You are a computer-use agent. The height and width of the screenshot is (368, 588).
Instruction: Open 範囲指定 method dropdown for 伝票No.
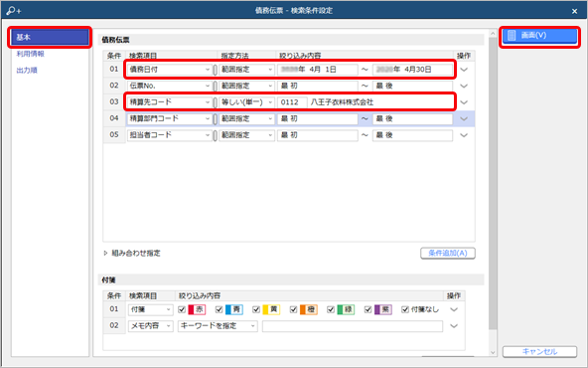pos(246,86)
